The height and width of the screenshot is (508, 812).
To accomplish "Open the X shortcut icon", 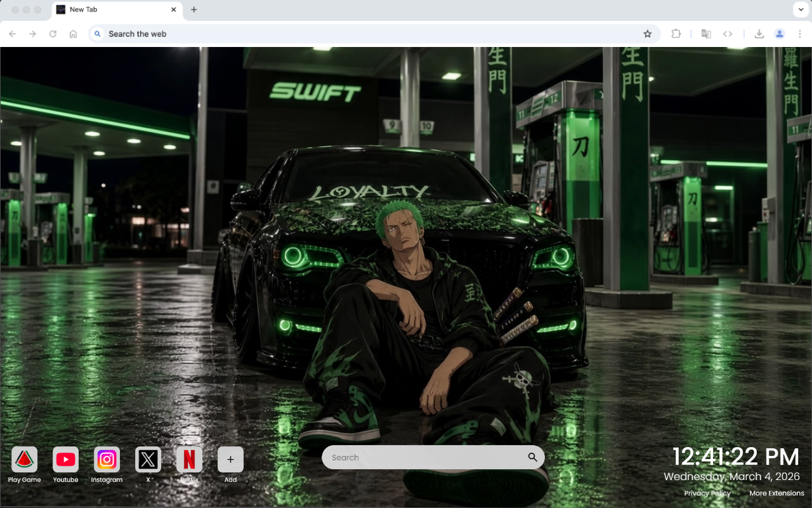I will [x=148, y=459].
